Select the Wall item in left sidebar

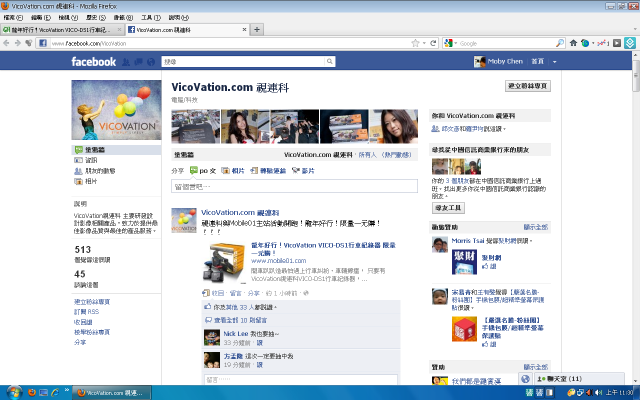tap(116, 150)
